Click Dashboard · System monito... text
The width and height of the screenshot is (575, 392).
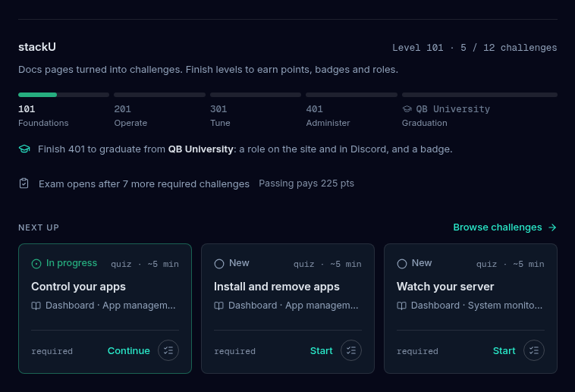(x=476, y=306)
